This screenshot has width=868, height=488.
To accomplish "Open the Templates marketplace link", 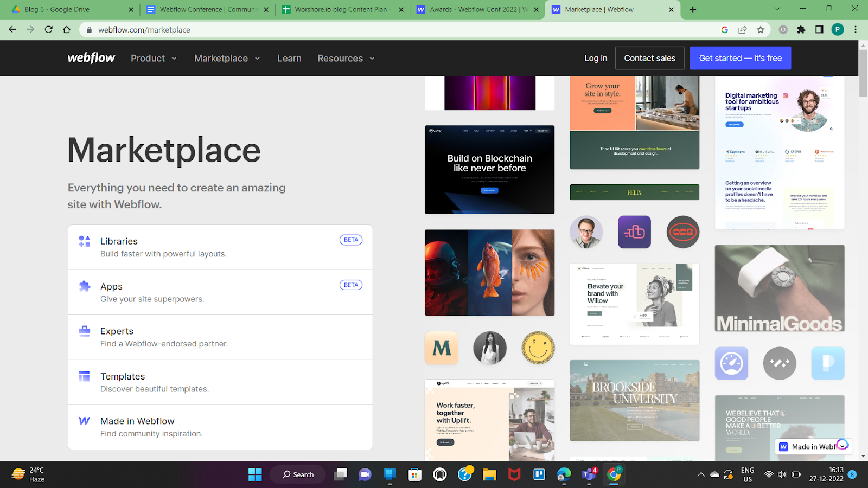I will tap(220, 382).
